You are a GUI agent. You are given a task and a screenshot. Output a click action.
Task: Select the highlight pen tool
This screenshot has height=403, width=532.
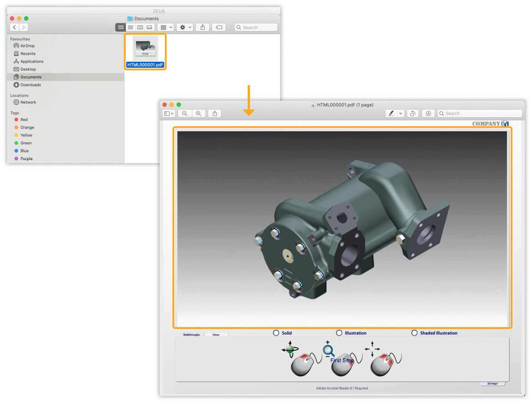pos(391,114)
